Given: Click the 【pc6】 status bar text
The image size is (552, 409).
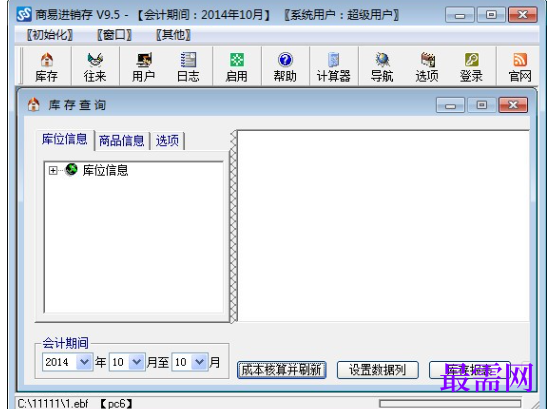Looking at the screenshot, I should click(116, 403).
